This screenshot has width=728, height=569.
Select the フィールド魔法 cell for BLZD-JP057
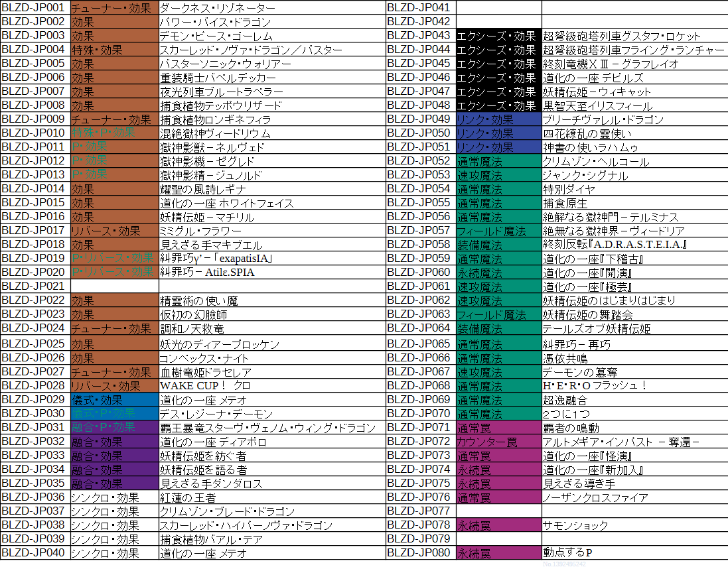[498, 231]
